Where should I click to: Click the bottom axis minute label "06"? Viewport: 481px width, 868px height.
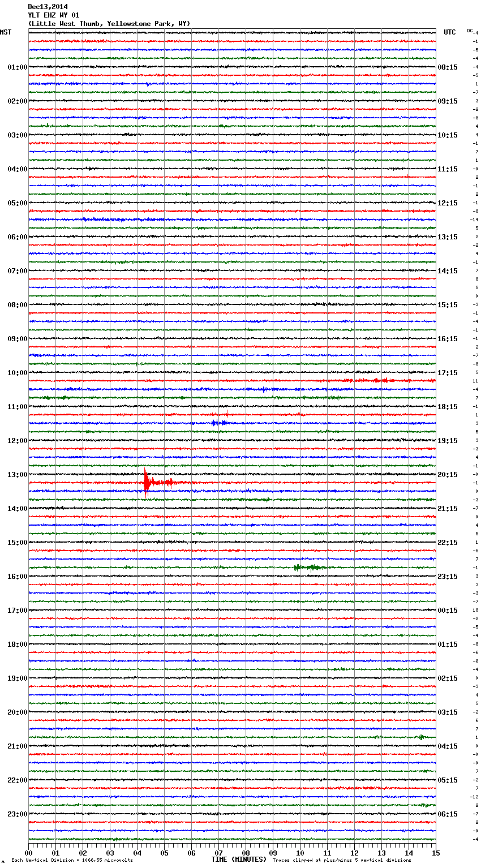(191, 853)
